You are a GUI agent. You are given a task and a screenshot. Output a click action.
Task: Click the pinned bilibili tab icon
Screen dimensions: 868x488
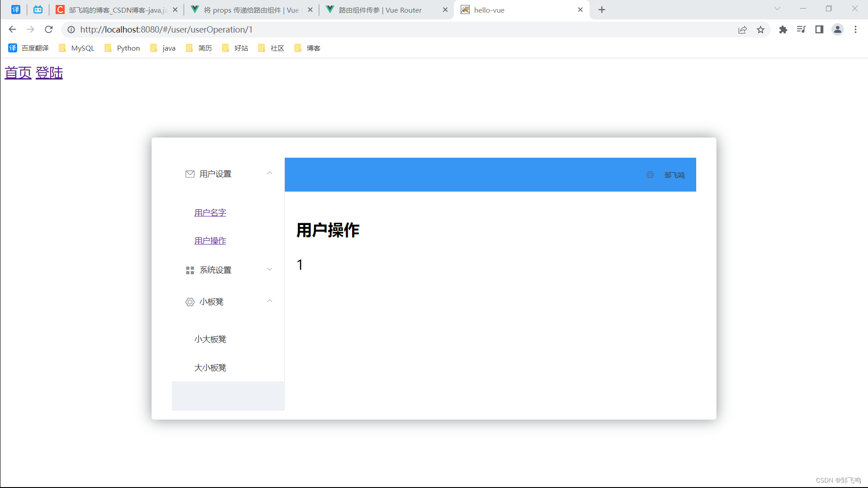[38, 9]
